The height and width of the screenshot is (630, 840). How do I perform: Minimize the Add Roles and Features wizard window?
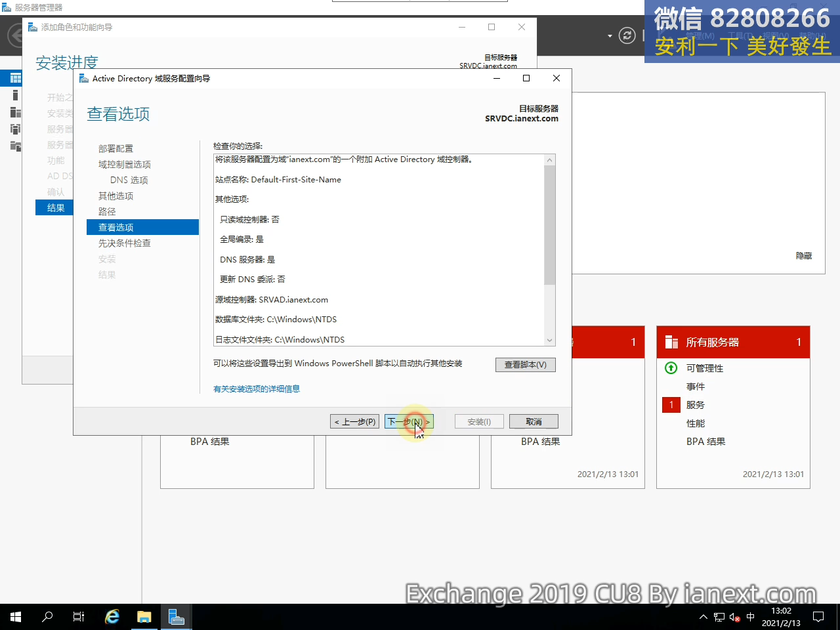click(x=462, y=27)
